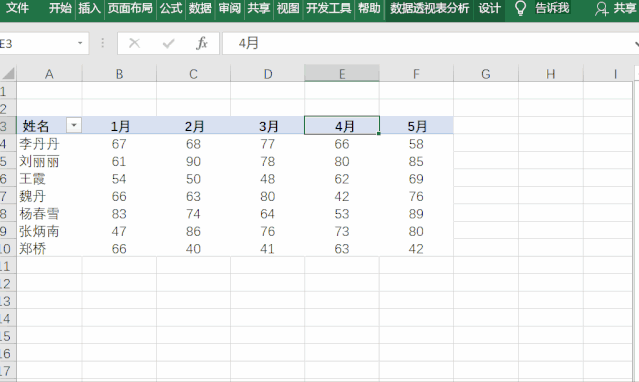This screenshot has width=639, height=382.
Task: Select column header D
Action: click(x=267, y=74)
